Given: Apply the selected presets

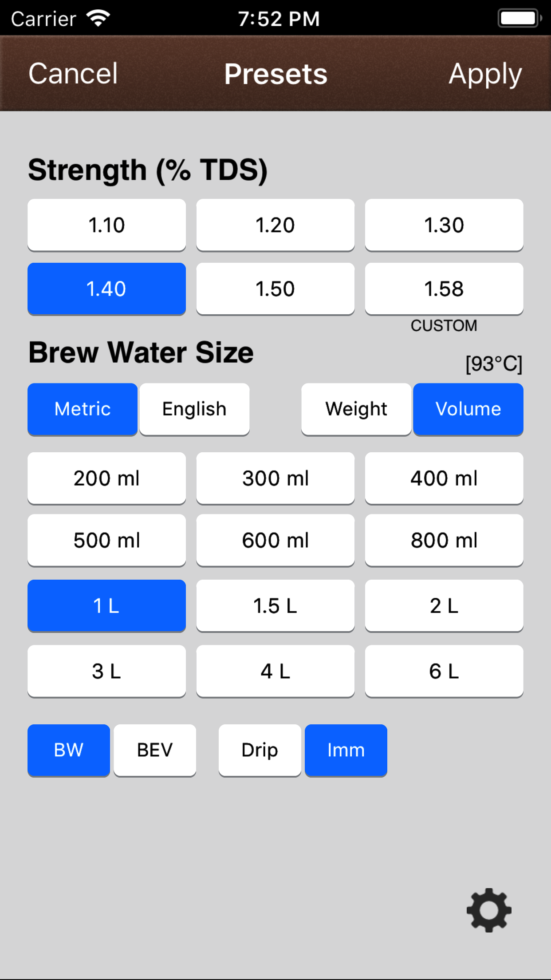Looking at the screenshot, I should point(485,73).
